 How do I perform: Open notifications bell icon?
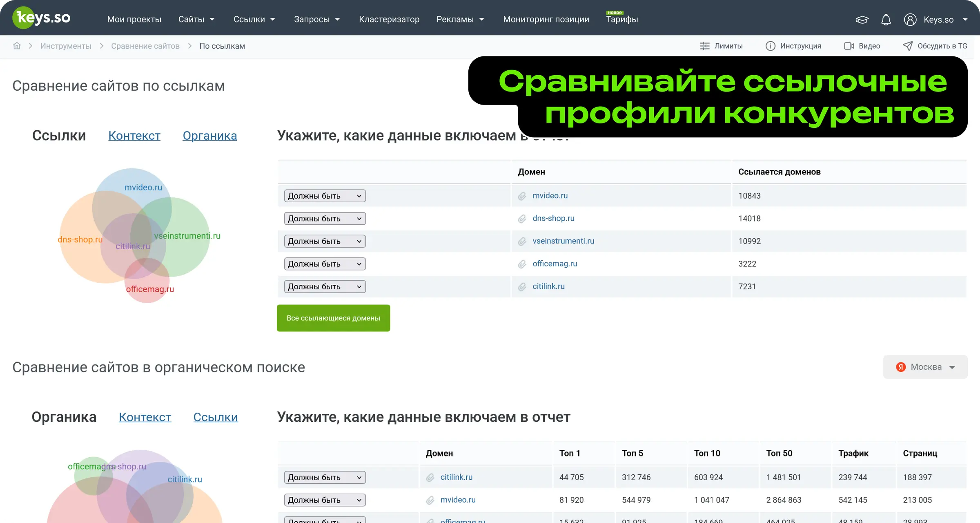pos(886,20)
